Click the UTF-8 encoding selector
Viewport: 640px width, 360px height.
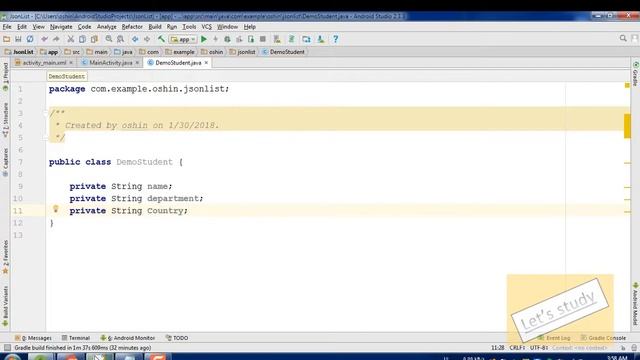coord(539,348)
